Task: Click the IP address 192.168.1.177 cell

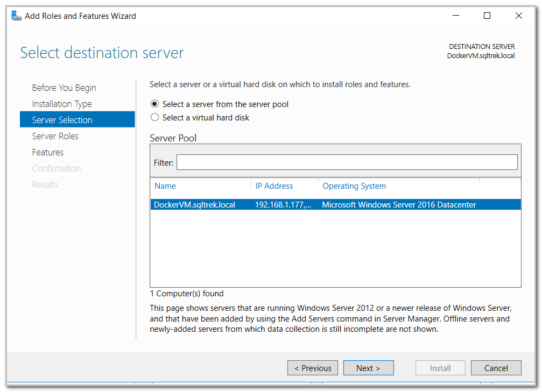Action: tap(283, 205)
